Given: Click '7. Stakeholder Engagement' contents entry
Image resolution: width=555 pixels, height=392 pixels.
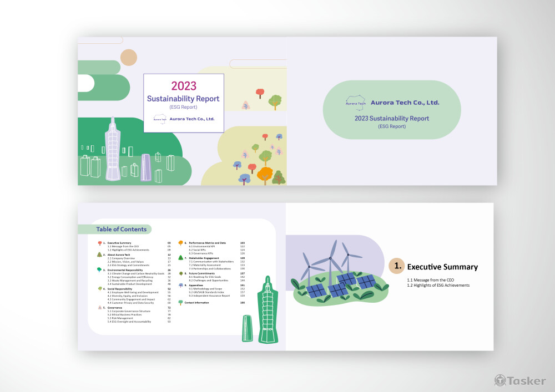Looking at the screenshot, I should click(202, 258).
